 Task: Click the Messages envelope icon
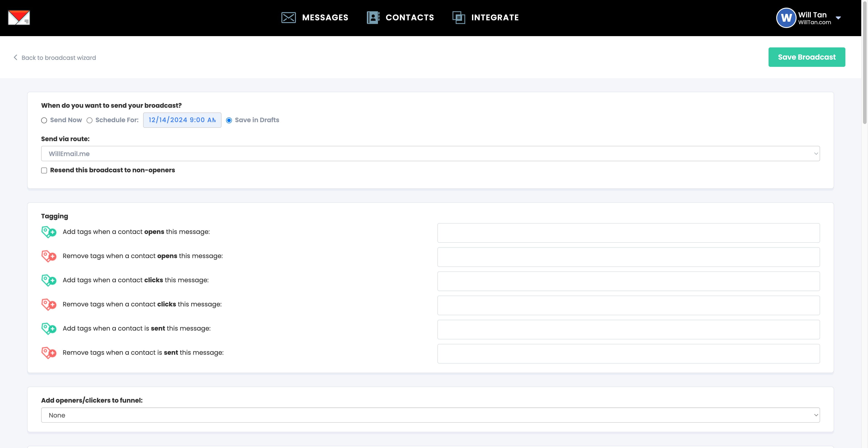[x=288, y=18]
